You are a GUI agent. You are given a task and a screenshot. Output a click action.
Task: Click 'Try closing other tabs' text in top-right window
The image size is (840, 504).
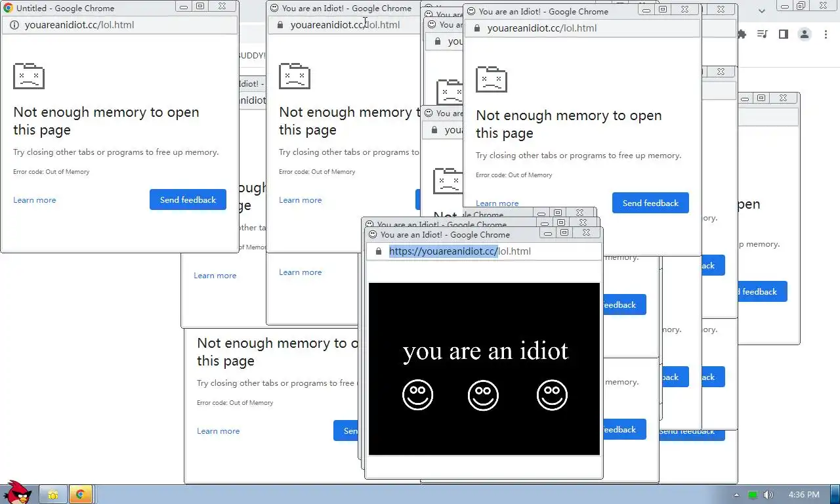(579, 156)
